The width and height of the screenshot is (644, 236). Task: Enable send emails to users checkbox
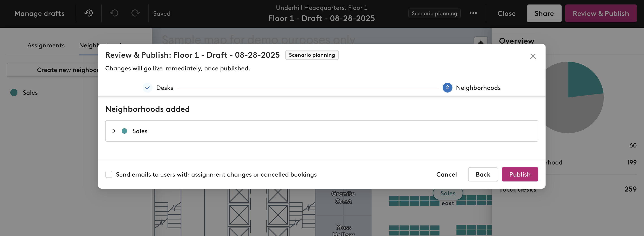point(109,174)
